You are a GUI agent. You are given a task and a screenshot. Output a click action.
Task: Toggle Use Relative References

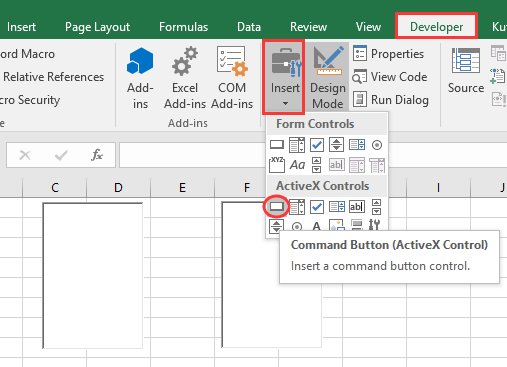point(53,77)
